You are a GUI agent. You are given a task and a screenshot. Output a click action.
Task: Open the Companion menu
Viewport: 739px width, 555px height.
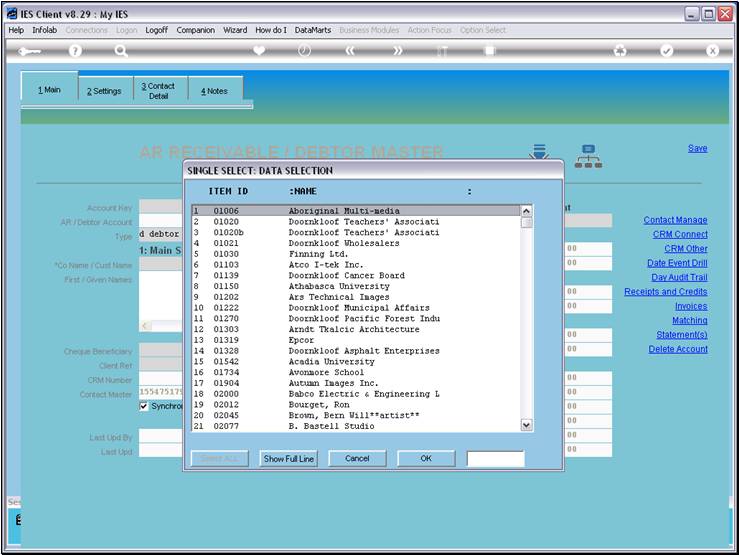coord(196,30)
